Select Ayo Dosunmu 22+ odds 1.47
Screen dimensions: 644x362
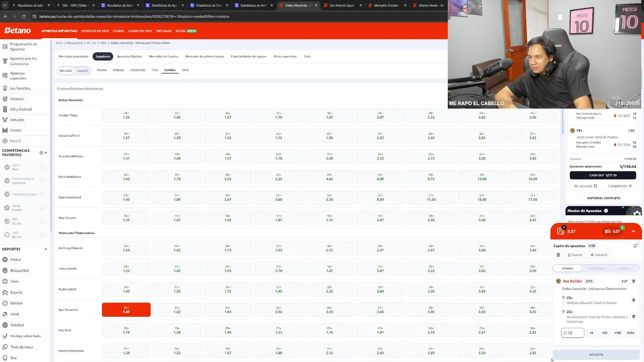pyautogui.click(x=126, y=310)
